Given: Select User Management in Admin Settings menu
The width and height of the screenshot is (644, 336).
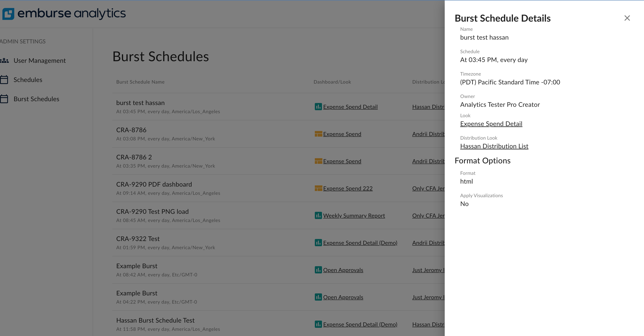Looking at the screenshot, I should pyautogui.click(x=40, y=60).
